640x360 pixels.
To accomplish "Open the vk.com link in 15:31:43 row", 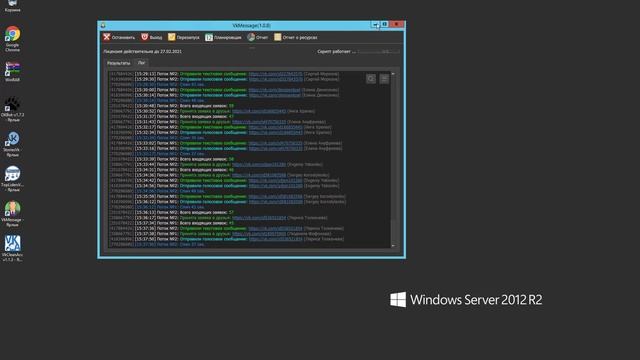I will pyautogui.click(x=259, y=122).
